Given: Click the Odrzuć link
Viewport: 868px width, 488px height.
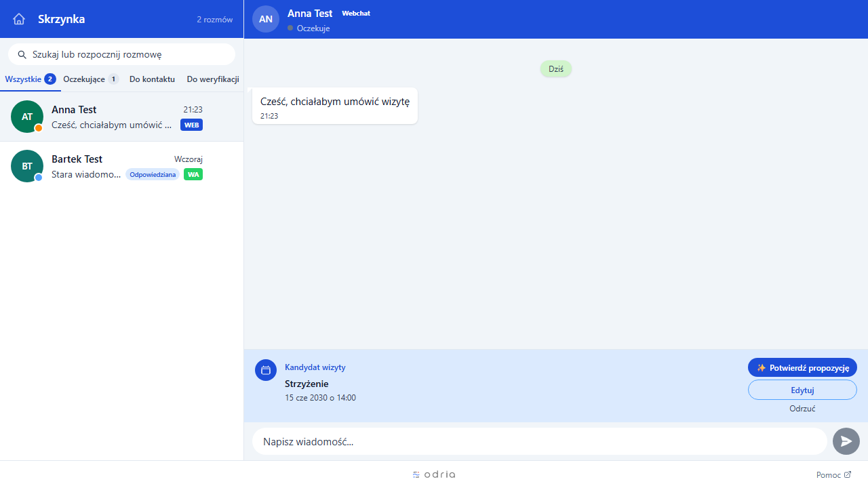Looking at the screenshot, I should (802, 409).
